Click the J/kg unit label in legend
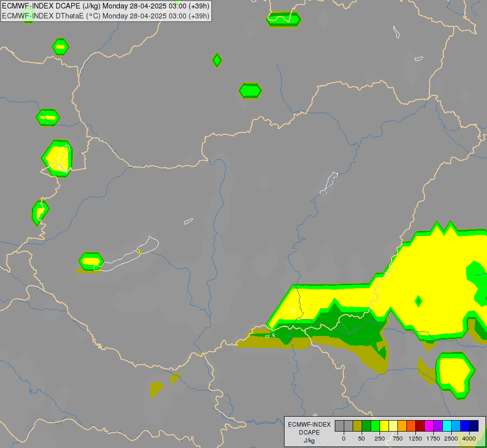 [x=309, y=441]
